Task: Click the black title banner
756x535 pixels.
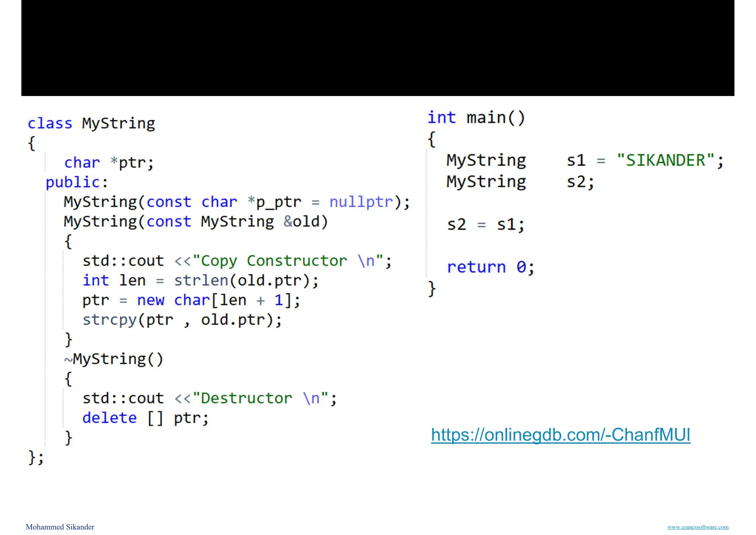Action: click(x=378, y=48)
